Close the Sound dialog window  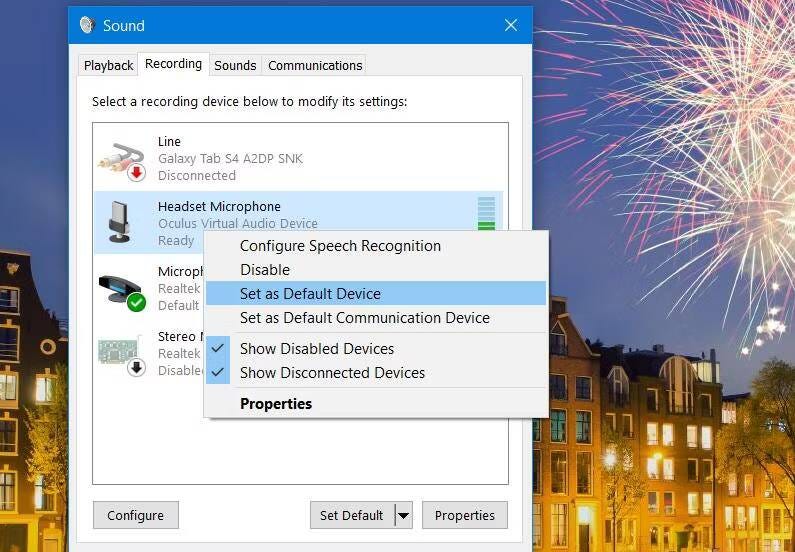coord(511,25)
